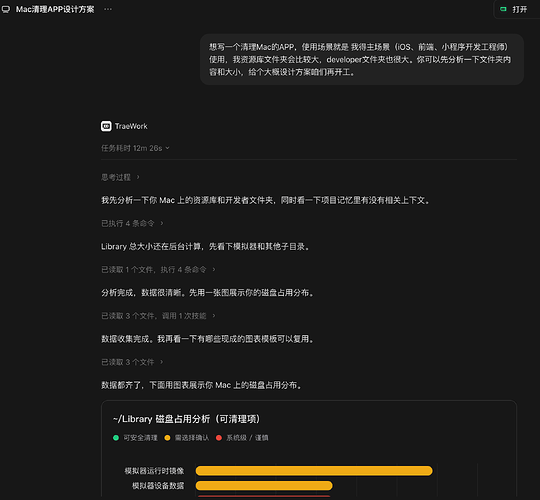Toggle the yellow 需选择确认 legend item
Screen dimensions: 540x500
pos(187,438)
